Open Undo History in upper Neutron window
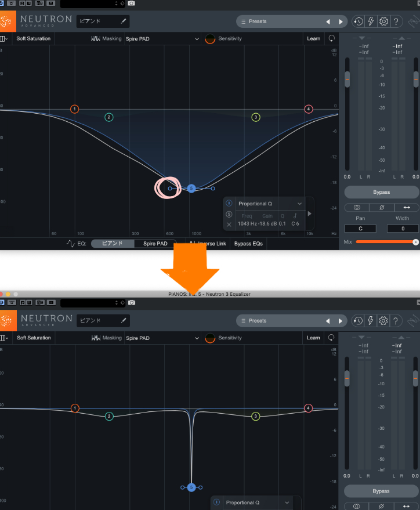 click(359, 21)
